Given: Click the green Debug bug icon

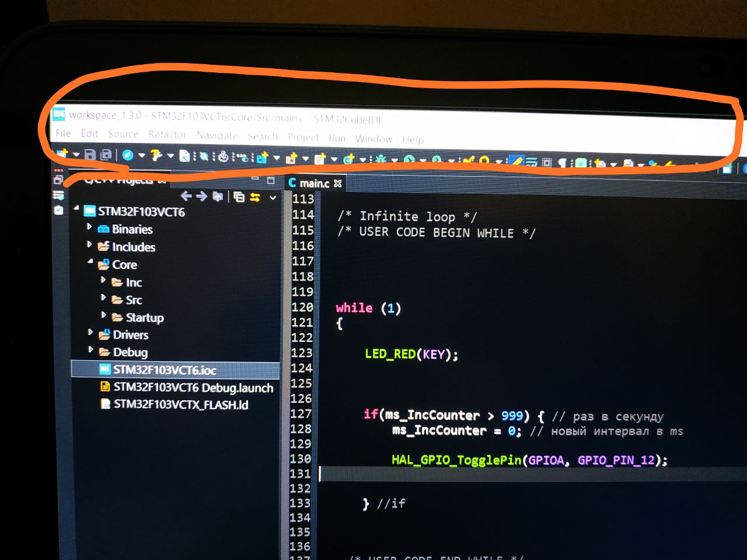Looking at the screenshot, I should coord(381,159).
